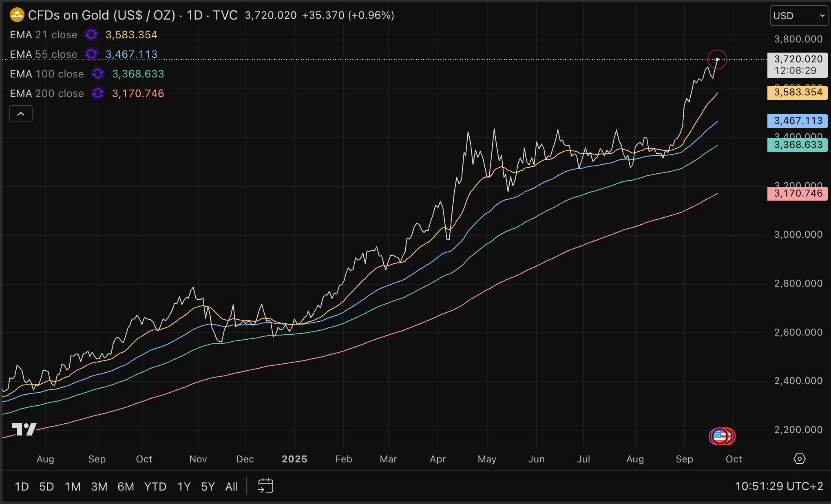Switch to the 5Y range

coord(208,486)
